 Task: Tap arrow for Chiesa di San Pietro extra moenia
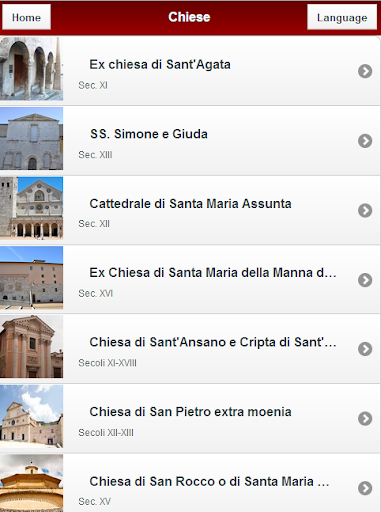(365, 419)
